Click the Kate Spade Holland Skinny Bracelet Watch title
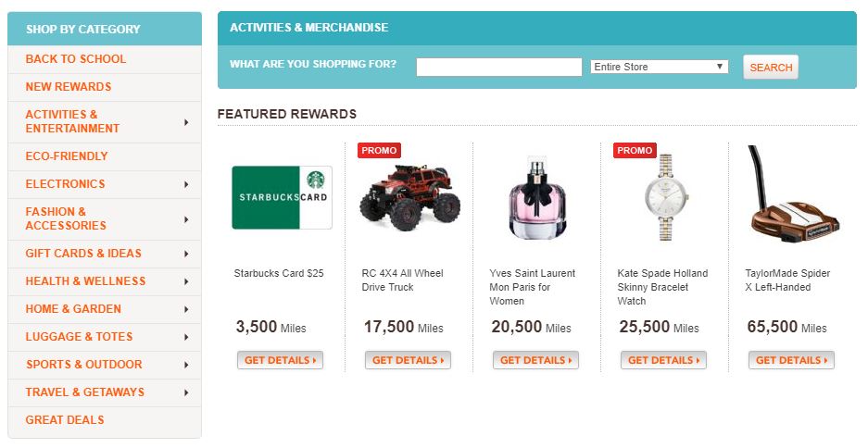This screenshot has width=868, height=448. click(x=662, y=287)
